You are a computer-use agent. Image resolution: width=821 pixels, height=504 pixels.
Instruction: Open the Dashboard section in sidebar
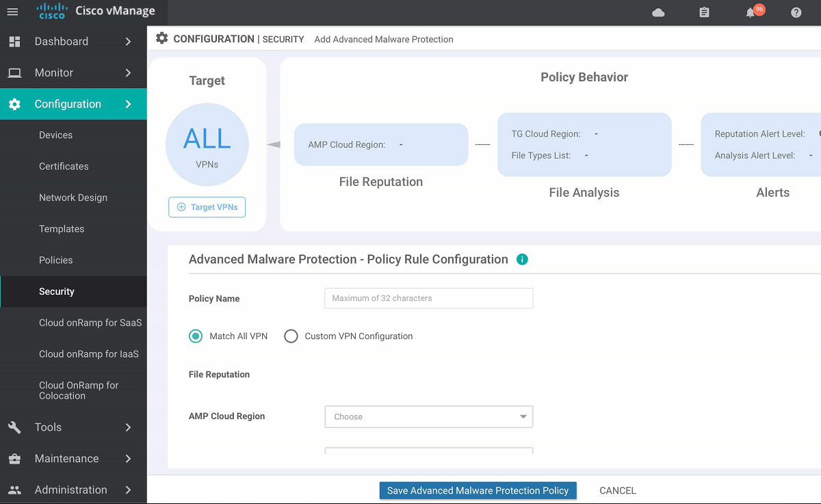click(62, 41)
